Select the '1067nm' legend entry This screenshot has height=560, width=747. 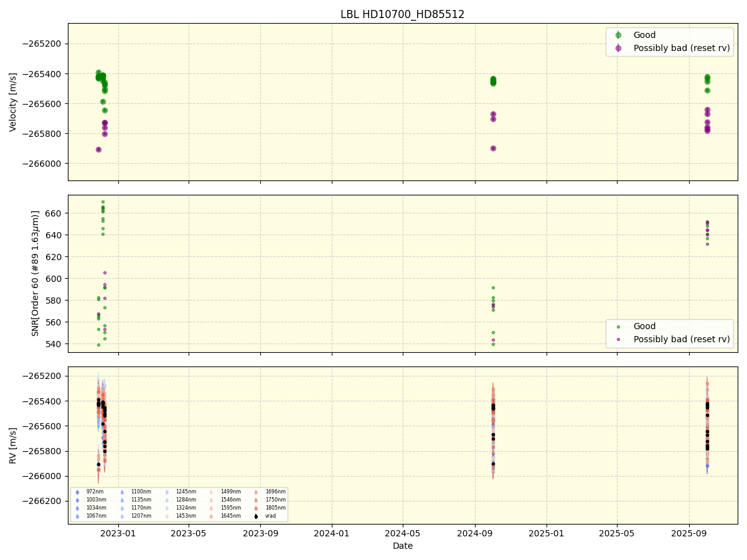point(96,516)
